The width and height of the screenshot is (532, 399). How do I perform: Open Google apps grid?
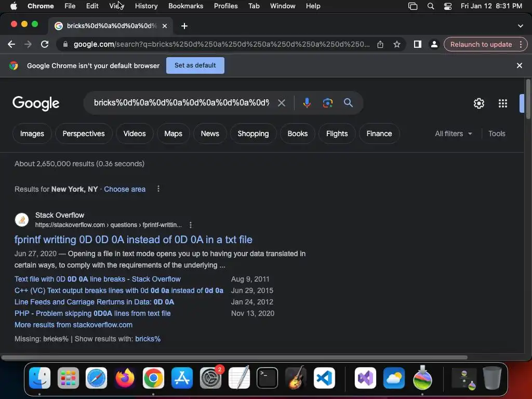tap(503, 103)
